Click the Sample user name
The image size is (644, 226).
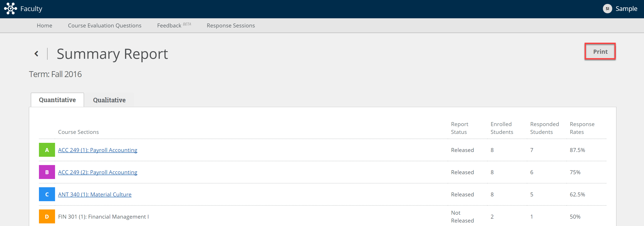pyautogui.click(x=626, y=9)
